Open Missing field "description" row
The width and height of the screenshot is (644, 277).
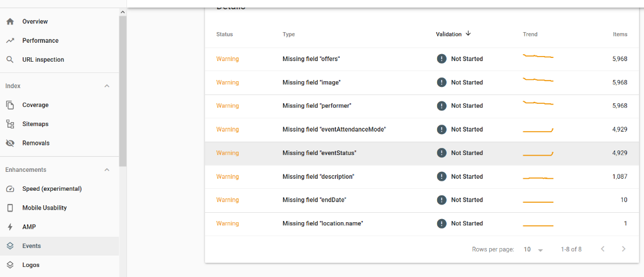coord(422,177)
